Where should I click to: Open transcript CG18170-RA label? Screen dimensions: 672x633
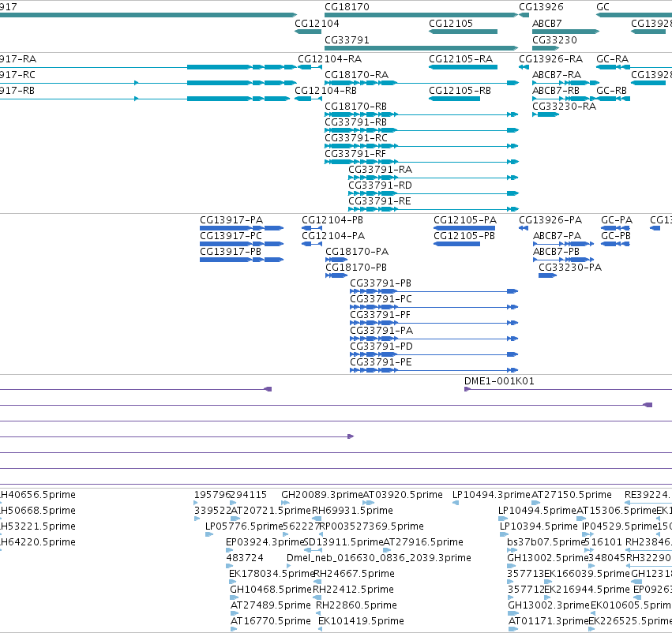pyautogui.click(x=357, y=74)
